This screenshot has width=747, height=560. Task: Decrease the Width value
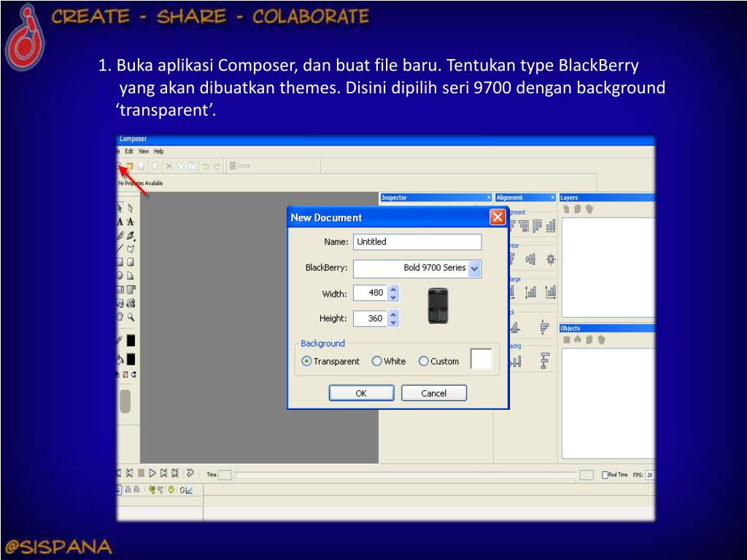393,297
